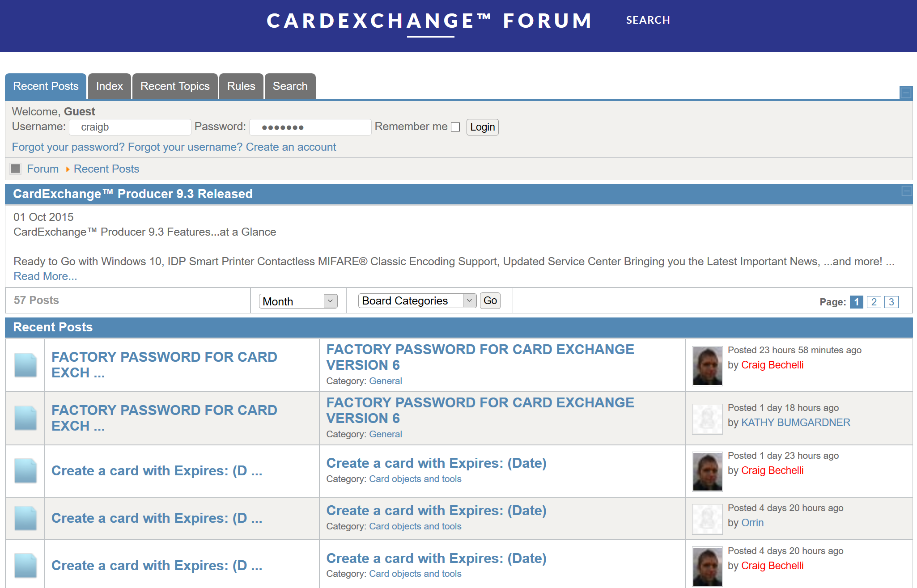Open FACTORY PASSWORD VERSION 6 post by Kathy

pos(480,410)
